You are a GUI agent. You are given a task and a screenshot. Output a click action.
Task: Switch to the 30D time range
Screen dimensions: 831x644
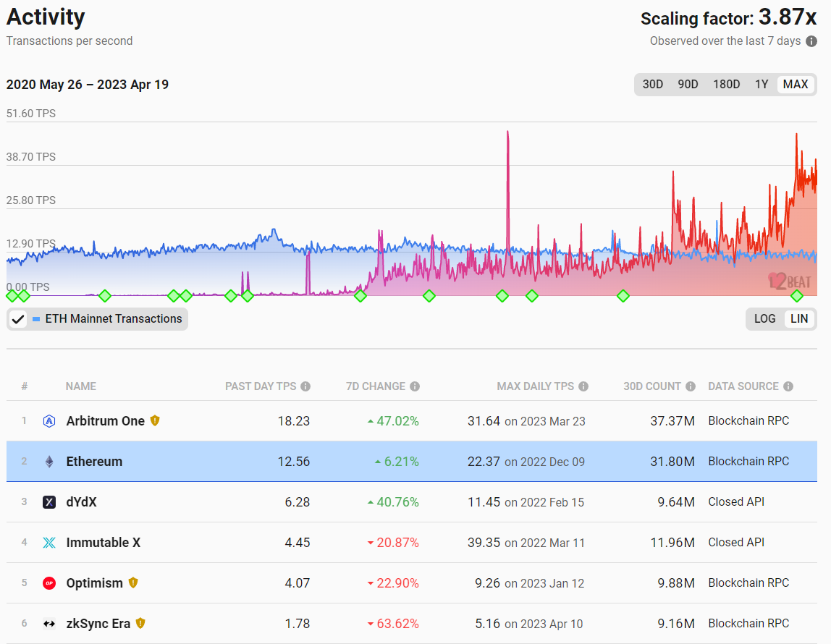click(653, 84)
